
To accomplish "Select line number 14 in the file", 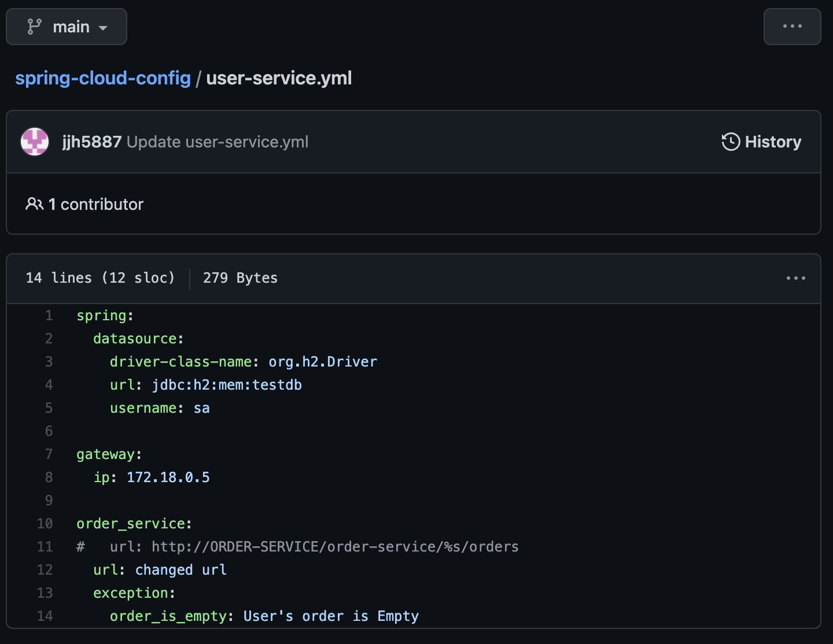I will coord(45,616).
